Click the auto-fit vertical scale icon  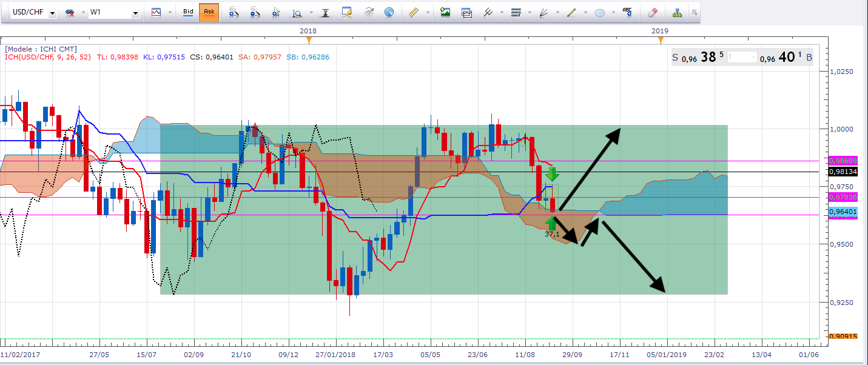326,12
